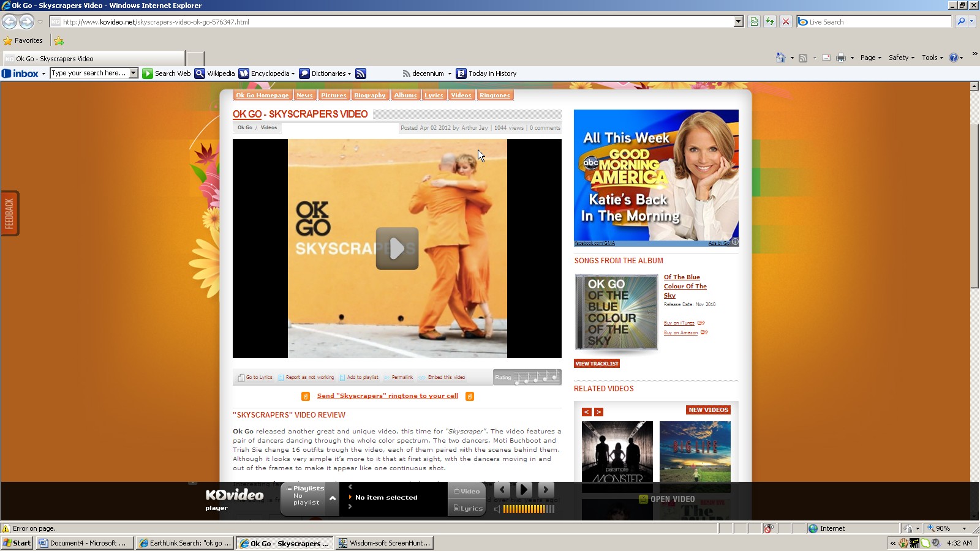Open Wikipedia search from the toolbar

(x=215, y=73)
